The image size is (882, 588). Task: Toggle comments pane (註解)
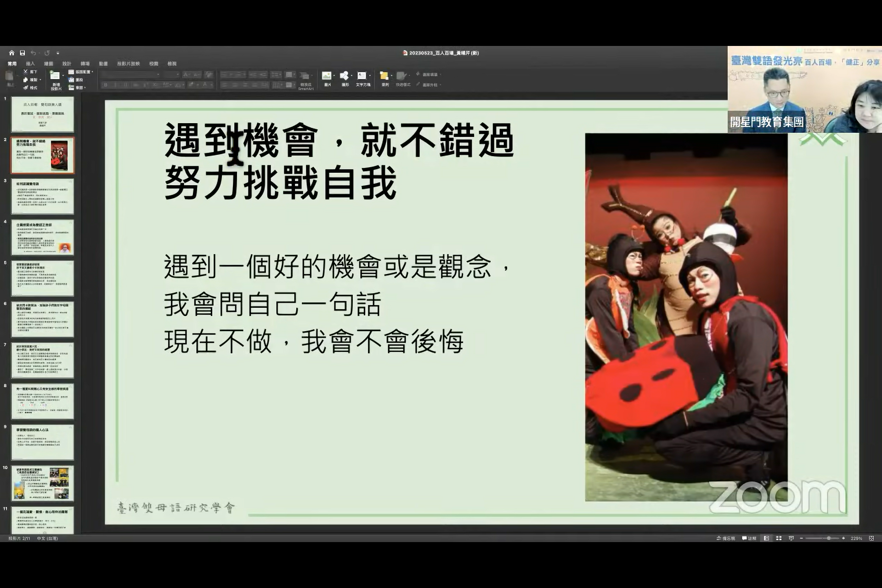click(x=749, y=538)
